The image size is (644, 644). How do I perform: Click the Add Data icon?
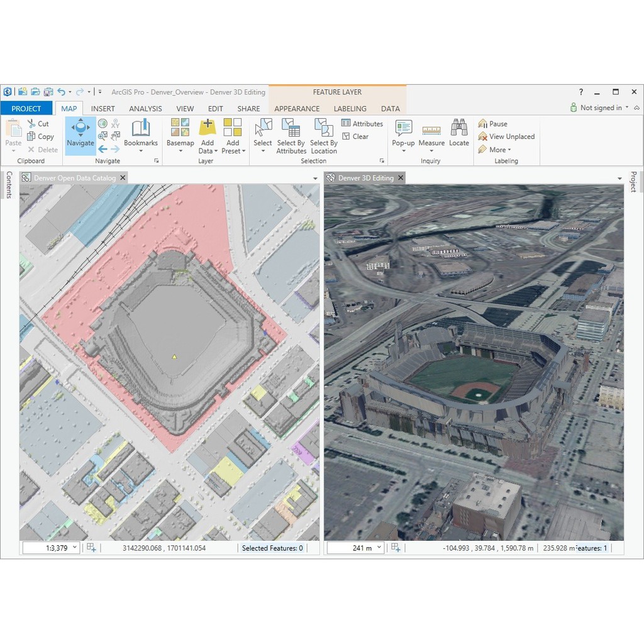click(x=207, y=128)
